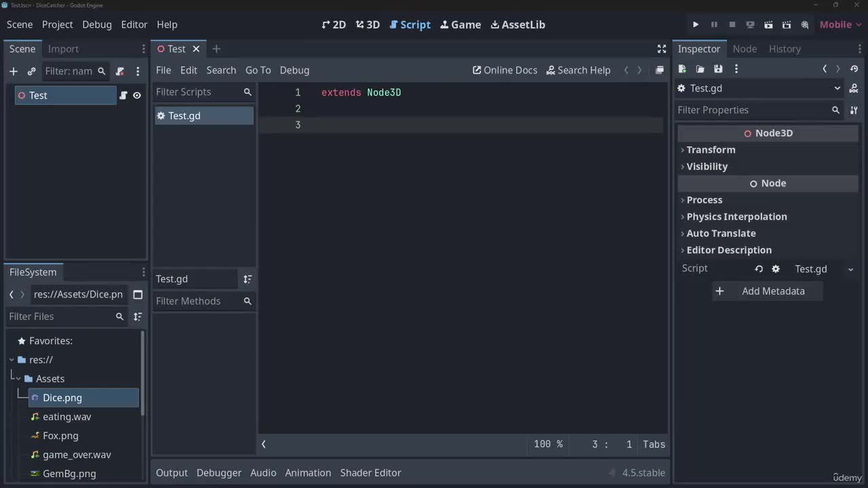Open the Shader Editor bottom panel
The height and width of the screenshot is (488, 868).
coord(370,472)
